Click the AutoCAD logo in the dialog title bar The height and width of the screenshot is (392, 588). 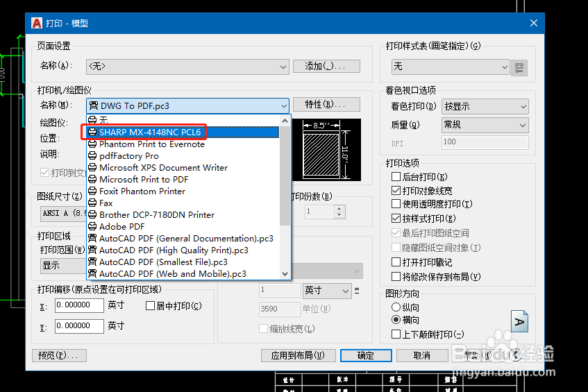point(37,23)
